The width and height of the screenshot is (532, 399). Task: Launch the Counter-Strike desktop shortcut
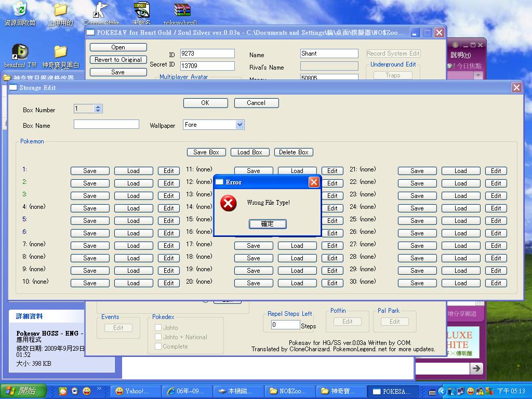point(101,10)
